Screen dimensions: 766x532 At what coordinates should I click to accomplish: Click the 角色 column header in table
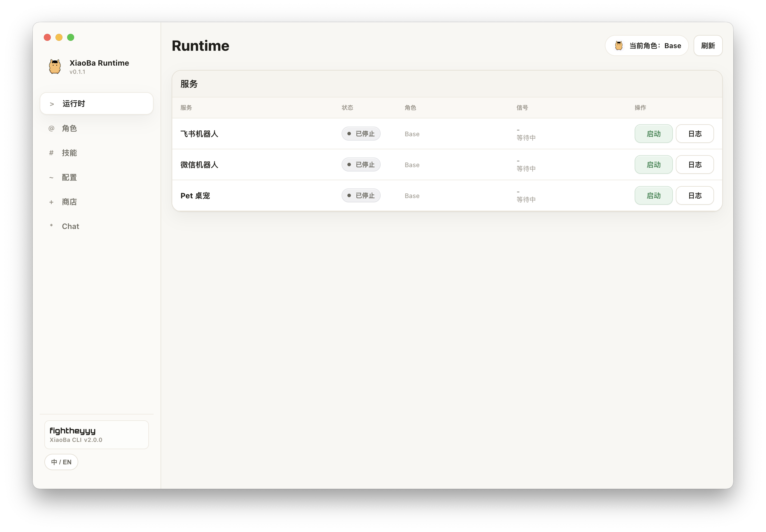tap(410, 108)
